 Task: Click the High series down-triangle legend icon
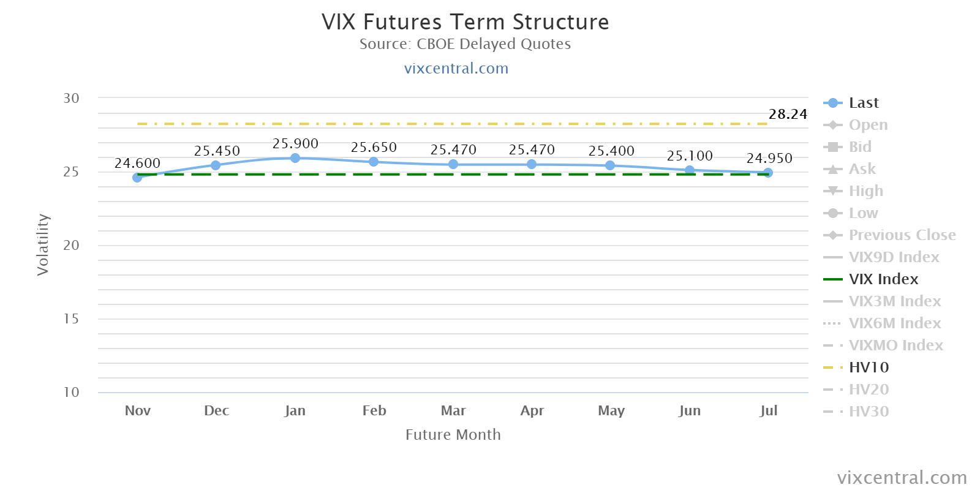tap(832, 191)
